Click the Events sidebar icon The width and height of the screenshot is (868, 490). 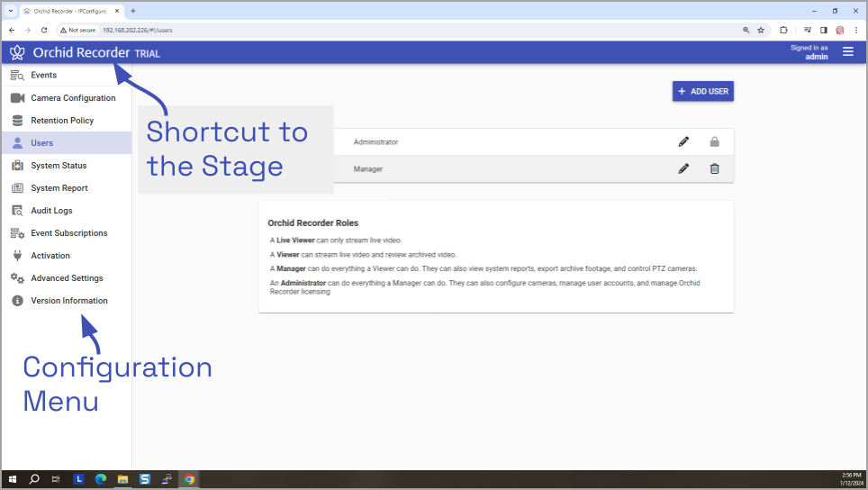point(17,76)
